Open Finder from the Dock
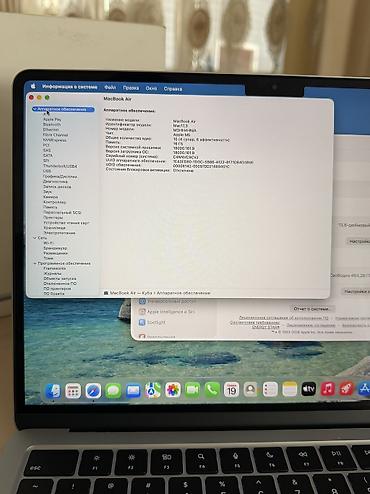Image resolution: width=370 pixels, height=494 pixels. [x=53, y=391]
